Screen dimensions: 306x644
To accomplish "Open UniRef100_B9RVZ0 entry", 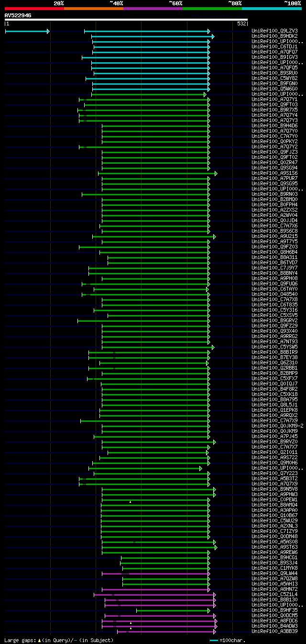I will click(274, 442).
